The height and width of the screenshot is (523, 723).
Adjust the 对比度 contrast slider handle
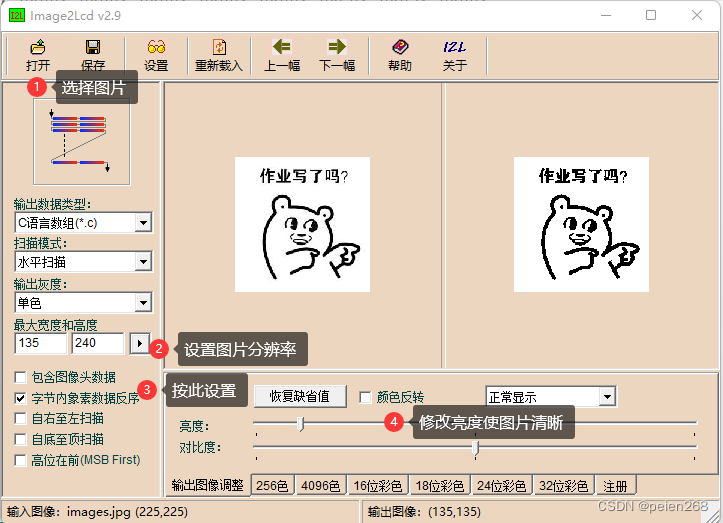click(475, 447)
